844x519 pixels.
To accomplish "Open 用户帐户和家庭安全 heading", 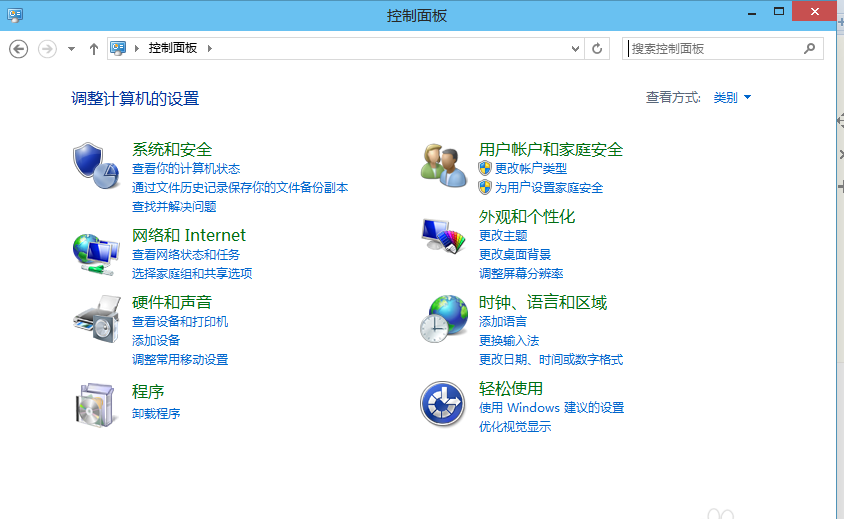I will coord(551,150).
